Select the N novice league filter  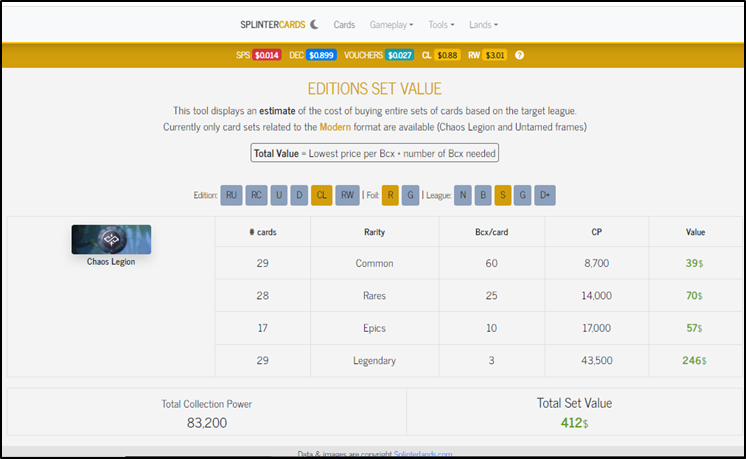tap(462, 195)
